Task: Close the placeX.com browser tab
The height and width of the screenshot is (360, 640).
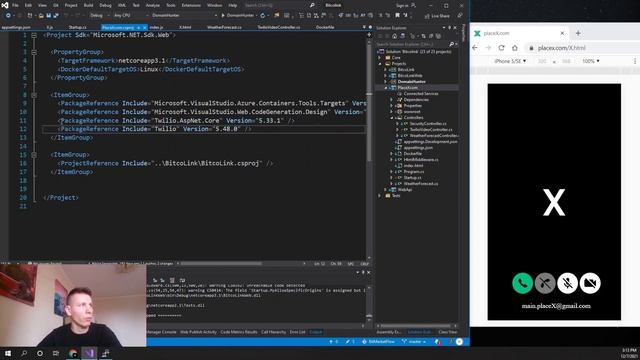Action: point(562,33)
